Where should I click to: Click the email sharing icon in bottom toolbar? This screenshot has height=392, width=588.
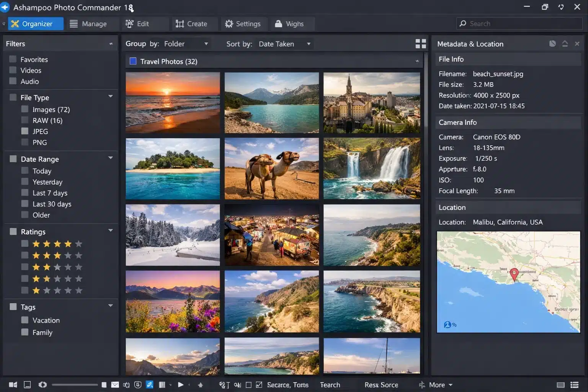click(115, 385)
